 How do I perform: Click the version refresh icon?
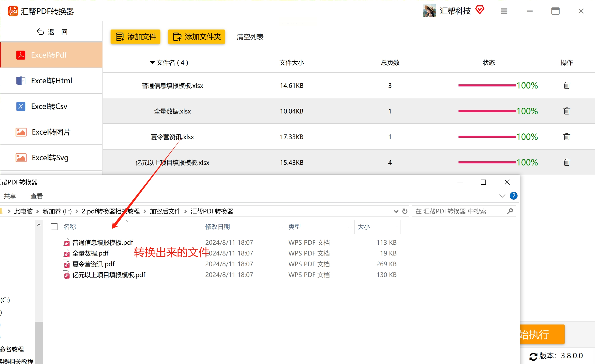(x=533, y=356)
